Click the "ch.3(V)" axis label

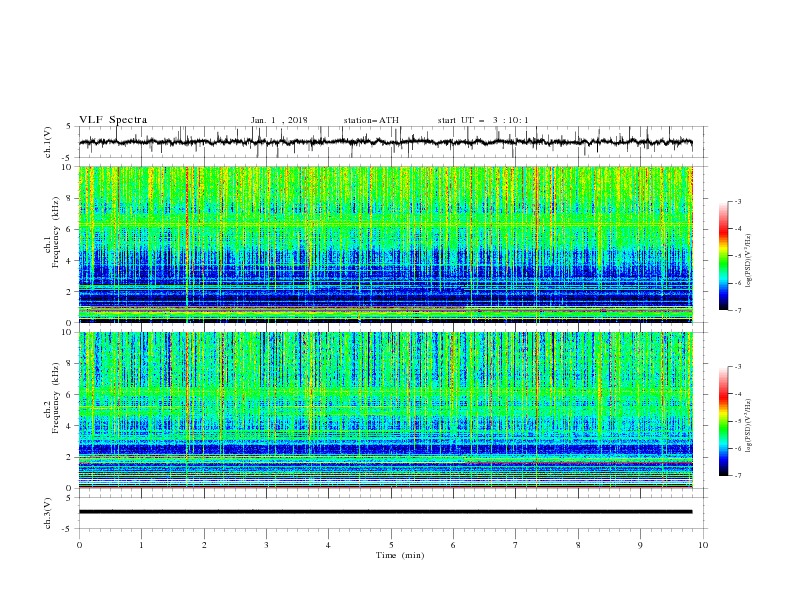[48, 513]
